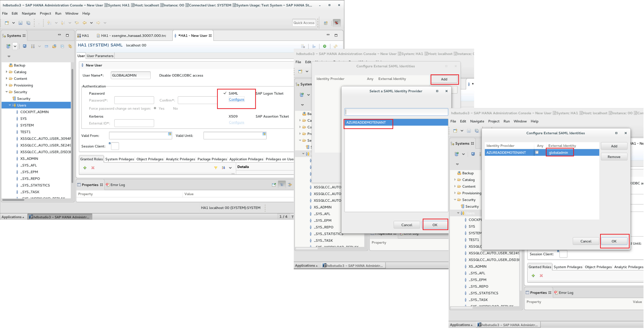Open dropdown next to New toolbar icon

coord(14,23)
